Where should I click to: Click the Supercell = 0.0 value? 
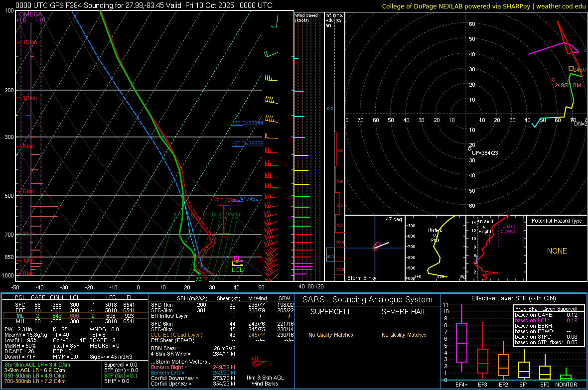(121, 365)
